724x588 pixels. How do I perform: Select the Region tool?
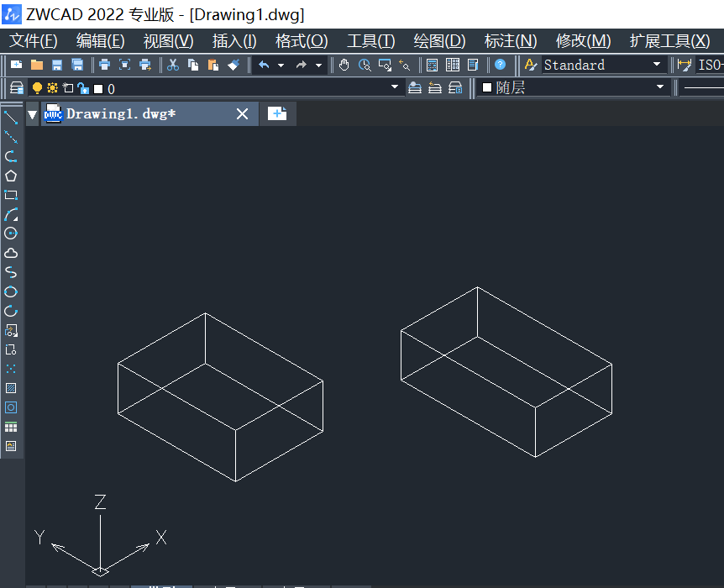pyautogui.click(x=11, y=407)
